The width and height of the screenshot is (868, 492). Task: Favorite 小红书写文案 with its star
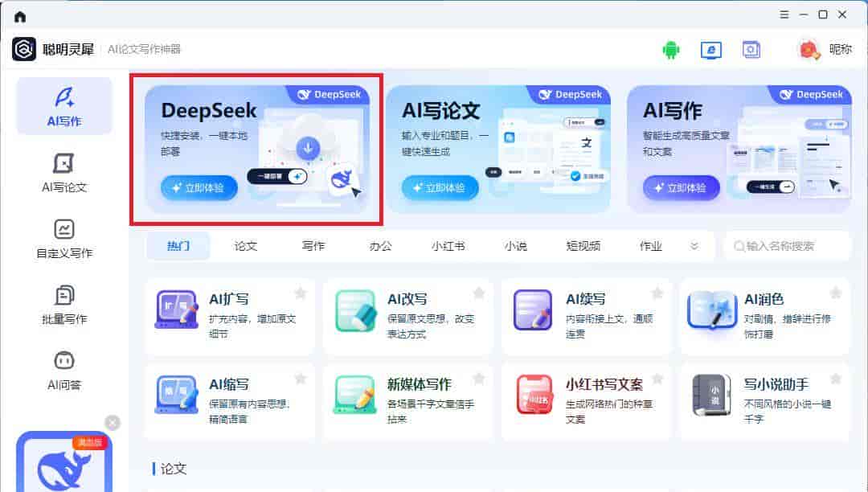[657, 379]
